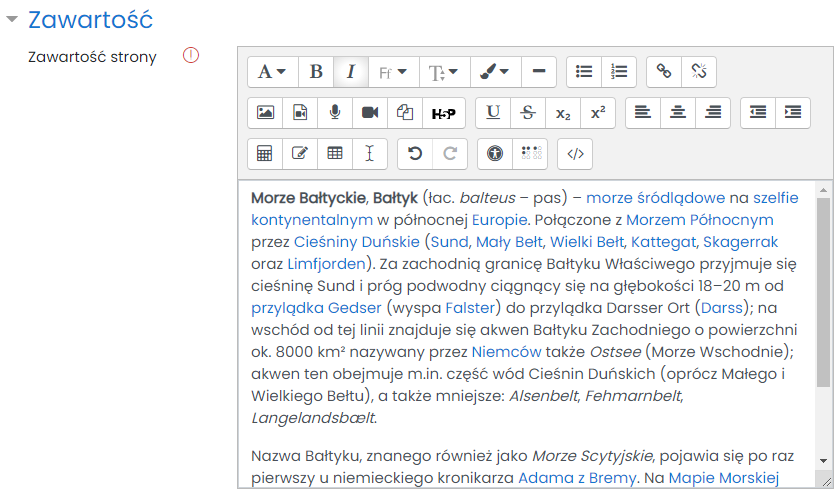This screenshot has height=498, width=839.
Task: Run the accessibility checker
Action: (494, 154)
